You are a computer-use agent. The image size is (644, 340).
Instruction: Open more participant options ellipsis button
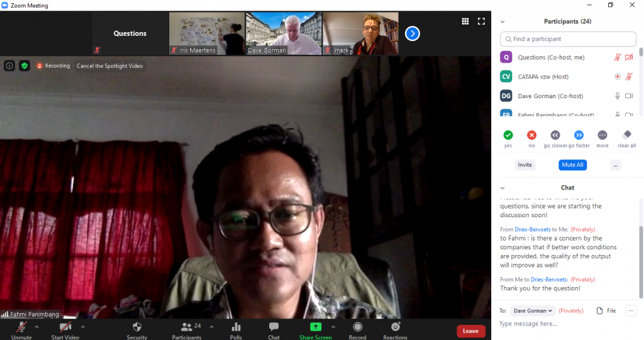click(x=615, y=165)
